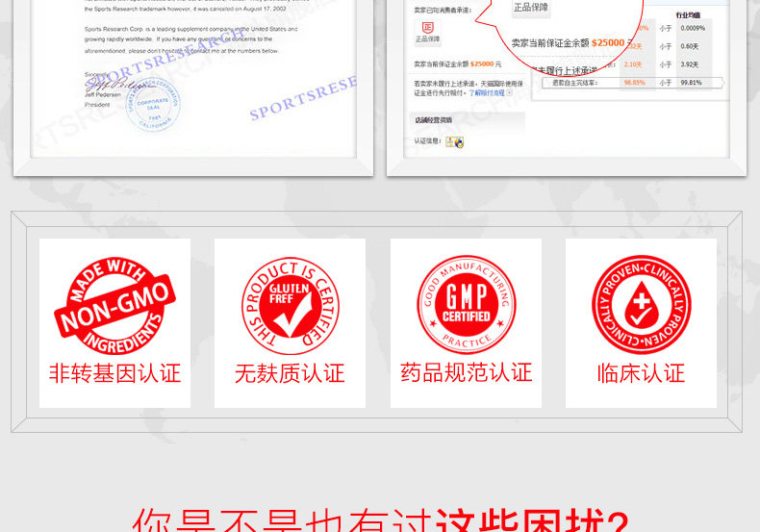Click the Made With Non-GMO Ingredients badge
Image resolution: width=760 pixels, height=532 pixels.
114,305
